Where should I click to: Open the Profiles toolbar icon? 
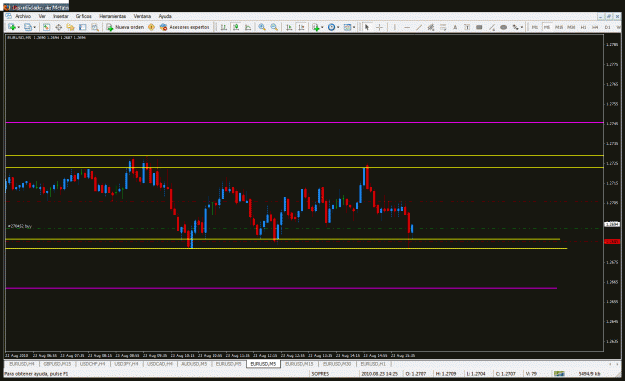point(28,27)
